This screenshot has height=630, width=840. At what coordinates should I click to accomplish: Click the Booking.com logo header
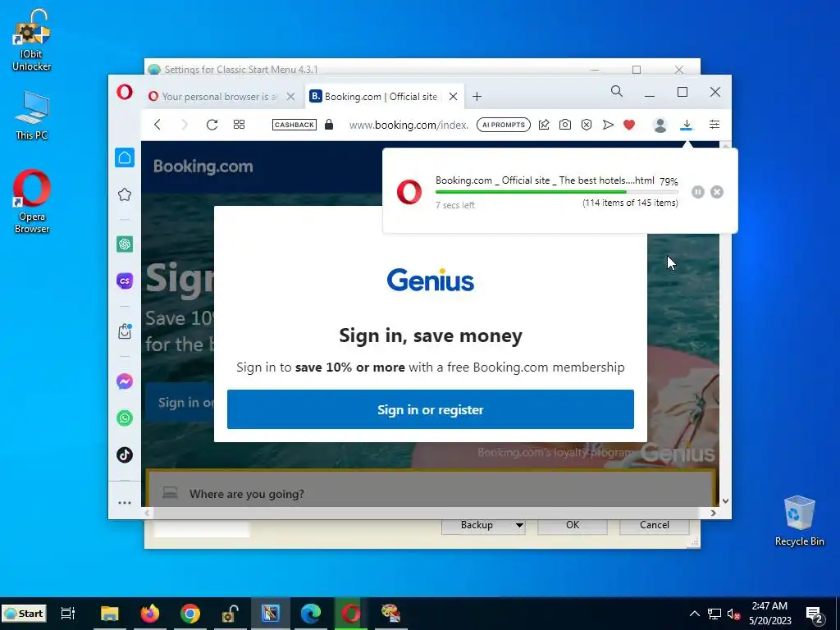203,166
